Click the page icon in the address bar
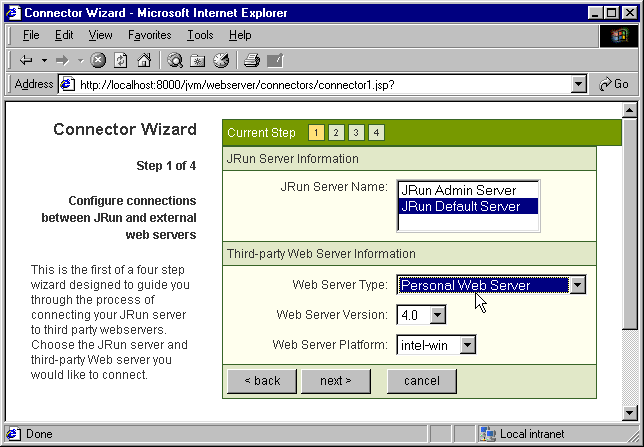This screenshot has height=447, width=644. 67,85
